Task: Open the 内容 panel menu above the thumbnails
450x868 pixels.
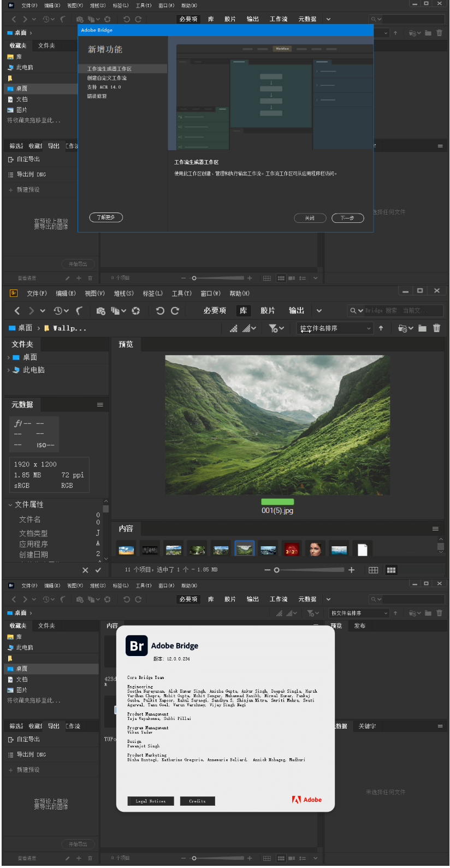Action: pyautogui.click(x=435, y=529)
